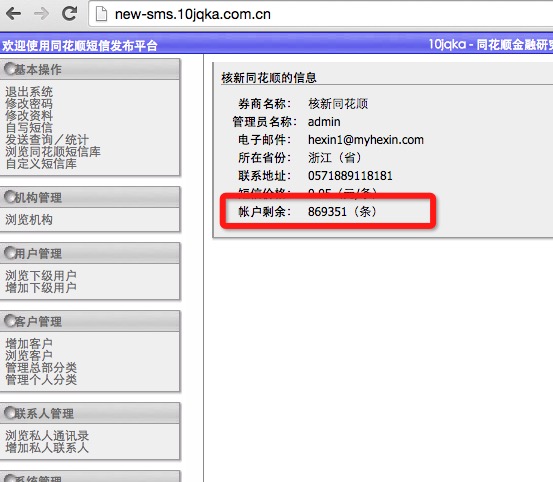Click 增加下级用户 link

pyautogui.click(x=41, y=288)
